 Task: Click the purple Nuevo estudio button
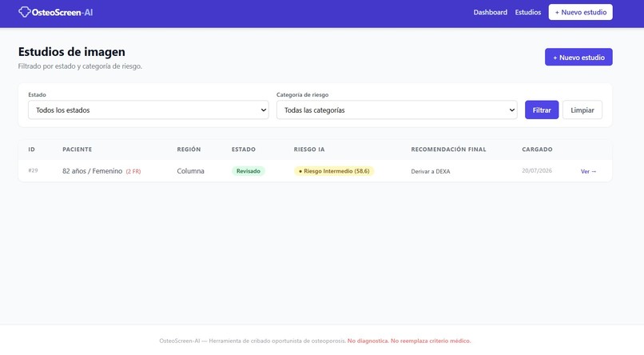(578, 57)
